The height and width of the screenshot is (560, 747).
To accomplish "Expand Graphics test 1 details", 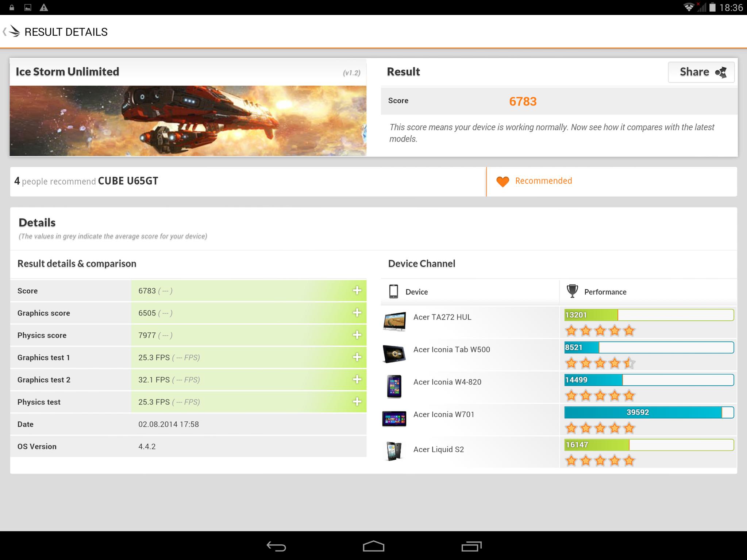I will [x=357, y=357].
